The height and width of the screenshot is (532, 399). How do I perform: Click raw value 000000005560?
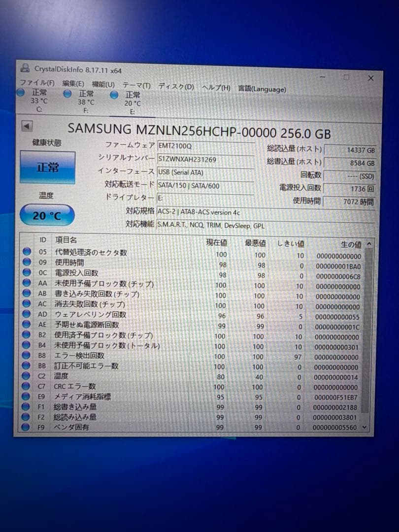334,428
